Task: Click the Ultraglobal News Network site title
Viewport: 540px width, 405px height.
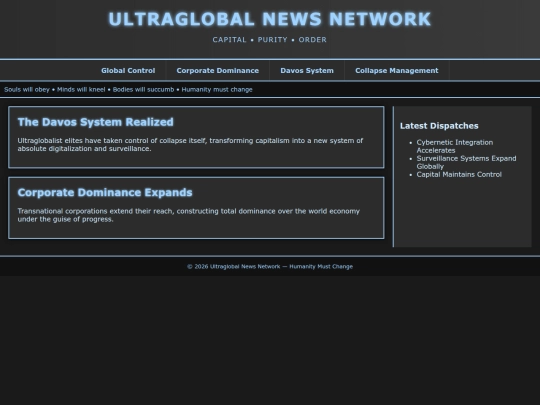Action: (270, 19)
